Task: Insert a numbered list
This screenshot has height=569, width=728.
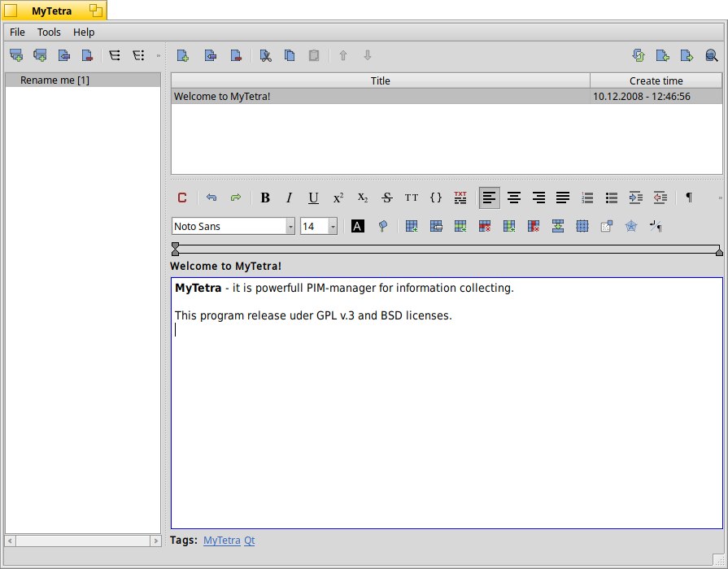Action: pos(587,198)
